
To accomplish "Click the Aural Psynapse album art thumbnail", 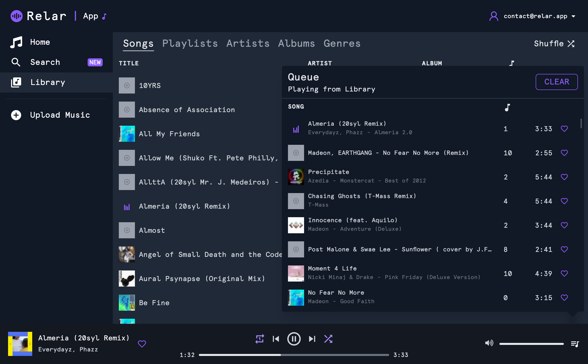I will [x=127, y=279].
